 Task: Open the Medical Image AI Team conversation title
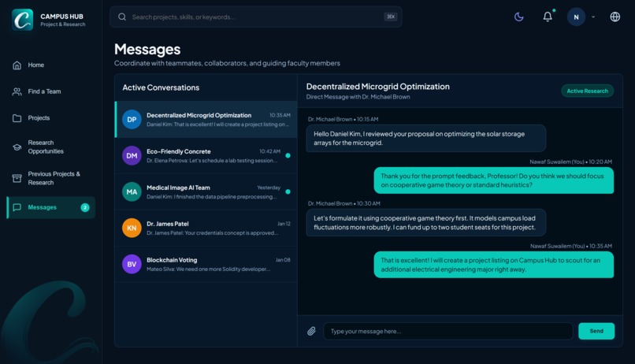pos(178,188)
